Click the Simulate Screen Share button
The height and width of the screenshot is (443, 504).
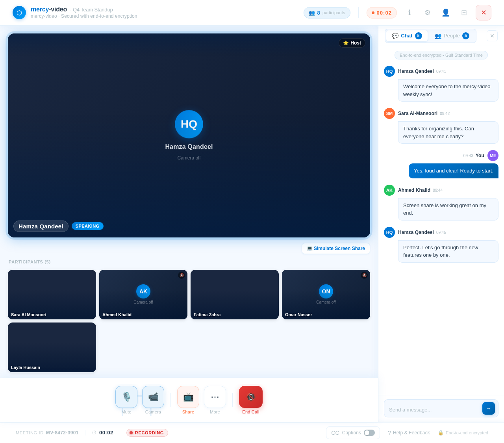pos(335,248)
